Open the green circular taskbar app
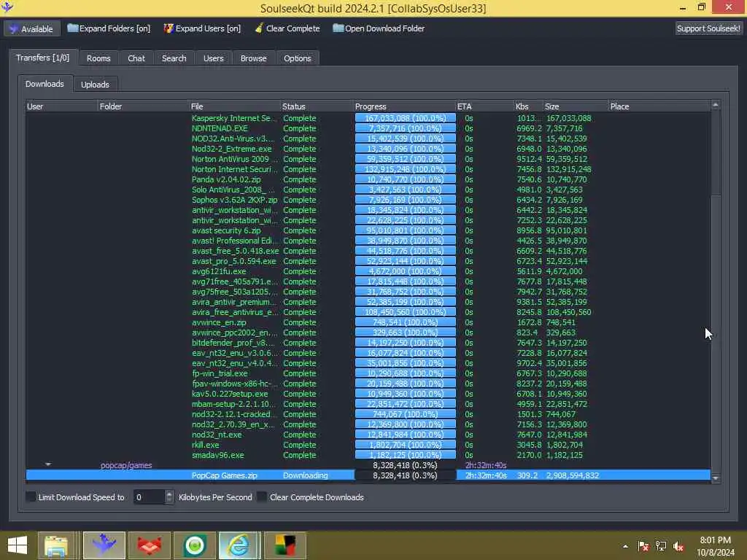The image size is (747, 560). pyautogui.click(x=195, y=545)
